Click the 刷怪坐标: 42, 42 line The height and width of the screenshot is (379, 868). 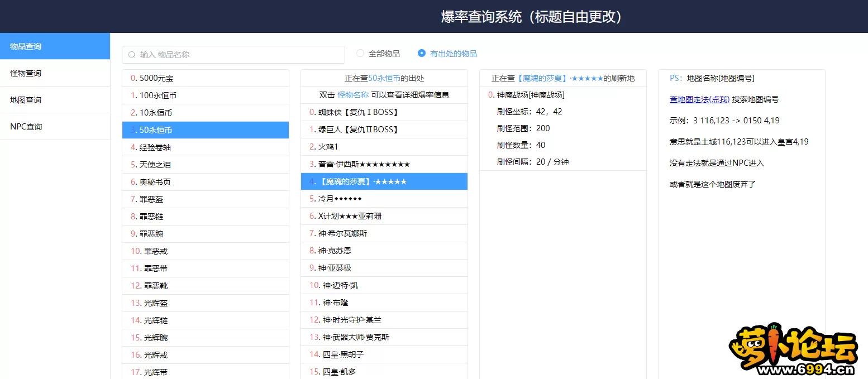tap(530, 112)
